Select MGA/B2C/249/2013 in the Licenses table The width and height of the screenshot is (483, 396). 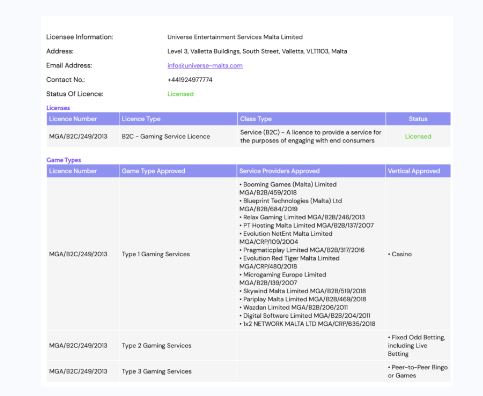coord(78,137)
